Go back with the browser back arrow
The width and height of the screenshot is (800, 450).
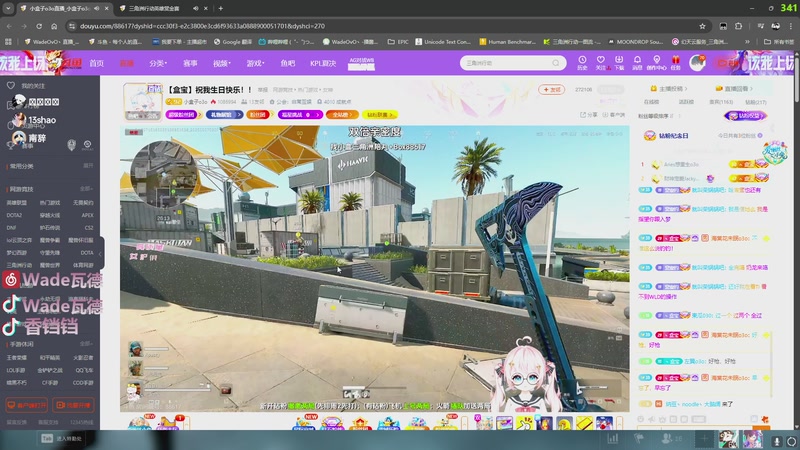tap(9, 26)
